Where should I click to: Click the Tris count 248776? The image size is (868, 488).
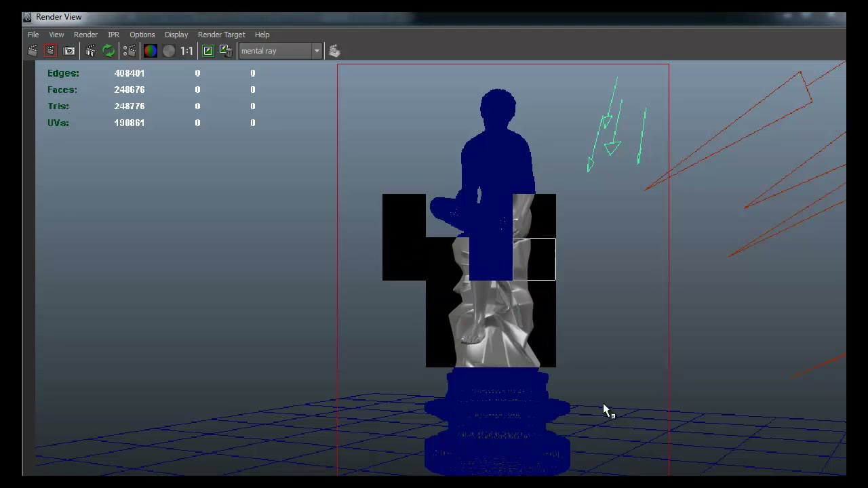tap(130, 106)
